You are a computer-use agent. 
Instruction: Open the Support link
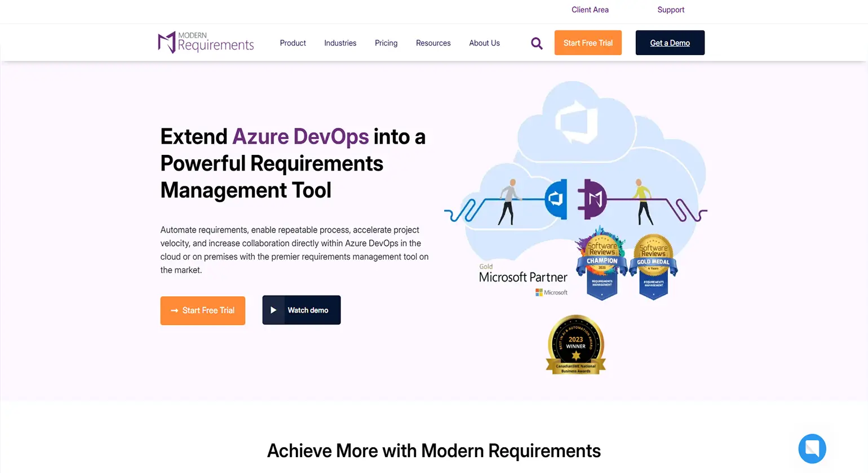[x=671, y=10]
